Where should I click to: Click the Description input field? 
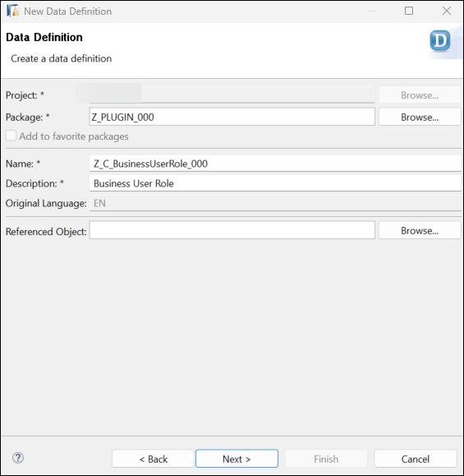point(275,183)
